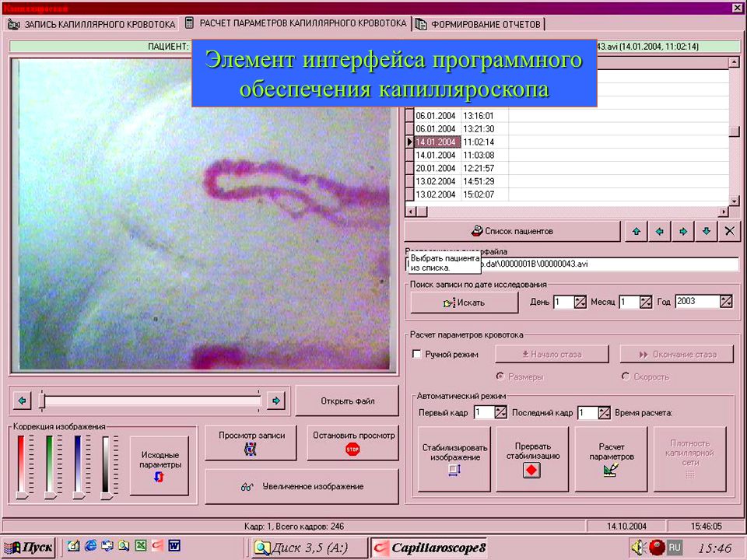This screenshot has width=747, height=560.
Task: Click the green up arrow navigation button
Action: click(x=637, y=232)
